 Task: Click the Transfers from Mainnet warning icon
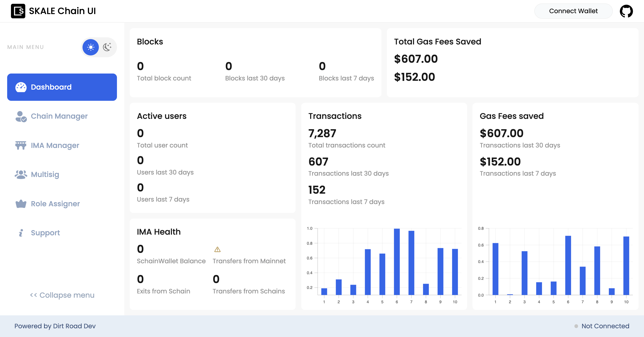217,249
